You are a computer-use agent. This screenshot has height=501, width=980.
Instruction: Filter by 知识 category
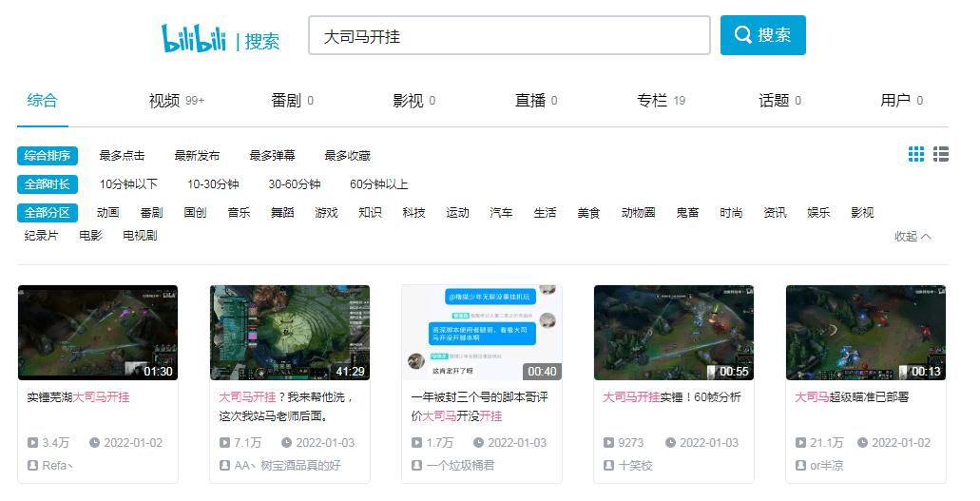point(370,213)
